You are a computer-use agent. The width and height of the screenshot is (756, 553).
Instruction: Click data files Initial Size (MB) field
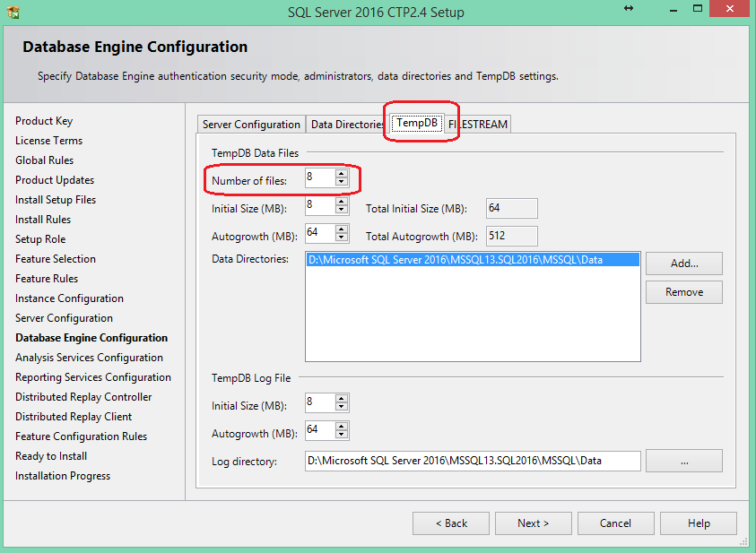click(x=320, y=205)
